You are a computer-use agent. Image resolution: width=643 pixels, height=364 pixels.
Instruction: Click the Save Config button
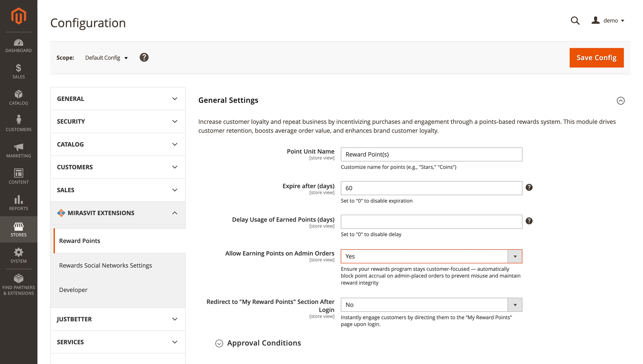(x=596, y=58)
